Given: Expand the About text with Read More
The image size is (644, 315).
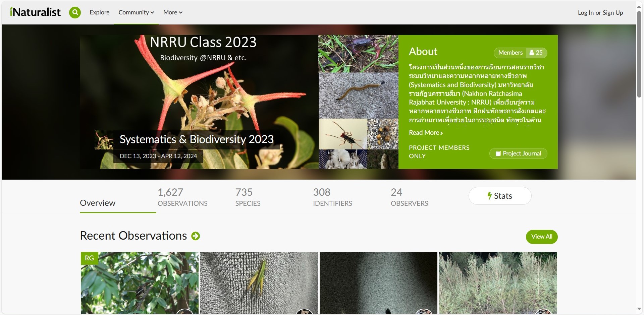Looking at the screenshot, I should (426, 133).
